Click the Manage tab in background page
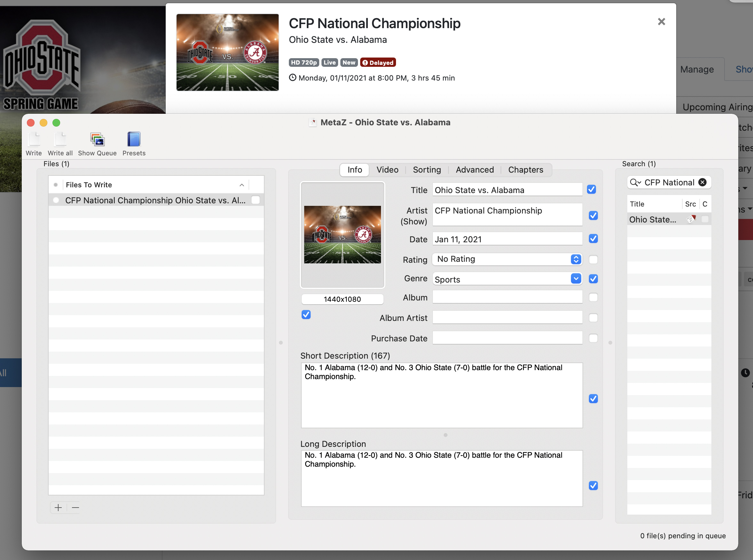 [x=697, y=69]
